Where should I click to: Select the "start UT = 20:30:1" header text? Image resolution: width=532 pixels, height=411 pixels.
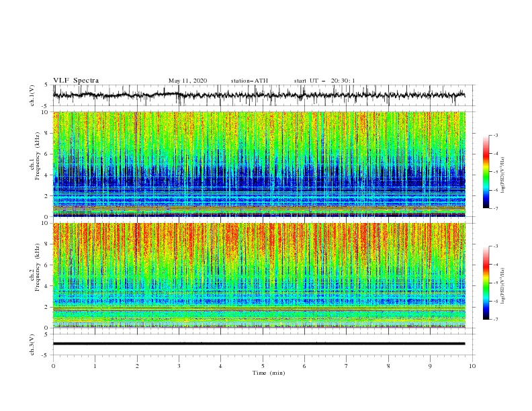(x=324, y=81)
